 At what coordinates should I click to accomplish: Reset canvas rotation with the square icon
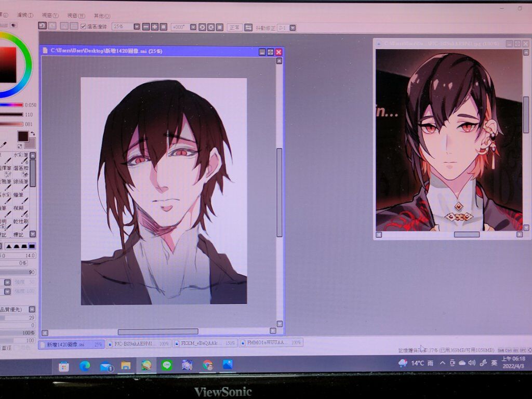pos(220,27)
